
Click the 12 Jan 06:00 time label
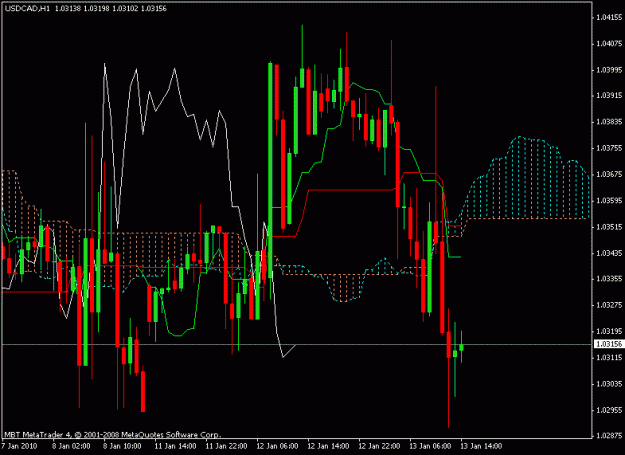click(x=277, y=446)
